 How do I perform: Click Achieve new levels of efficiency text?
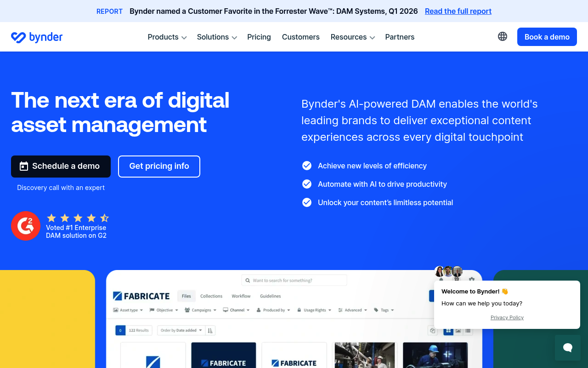(372, 166)
